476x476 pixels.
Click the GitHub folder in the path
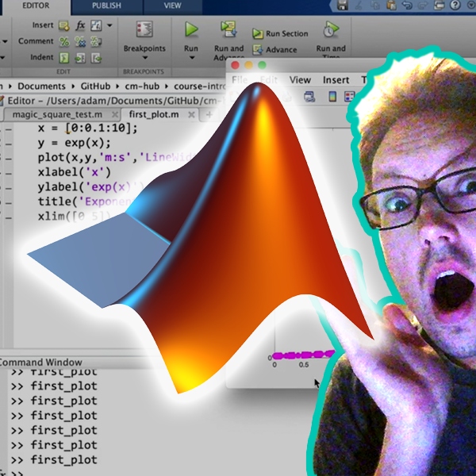point(95,86)
